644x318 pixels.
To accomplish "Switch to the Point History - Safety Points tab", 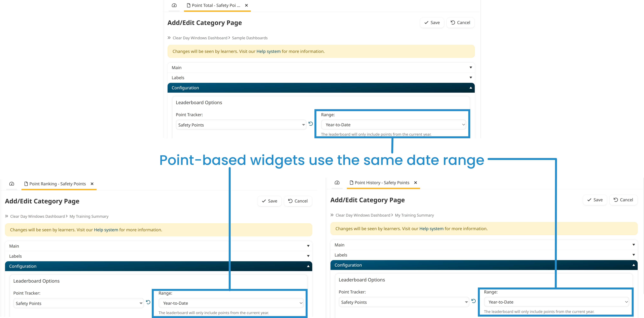I will pyautogui.click(x=382, y=183).
